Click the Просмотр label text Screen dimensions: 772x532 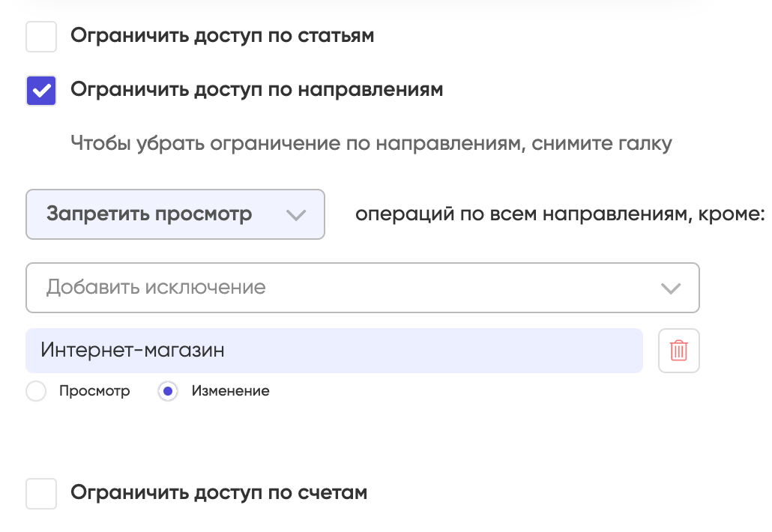[94, 391]
